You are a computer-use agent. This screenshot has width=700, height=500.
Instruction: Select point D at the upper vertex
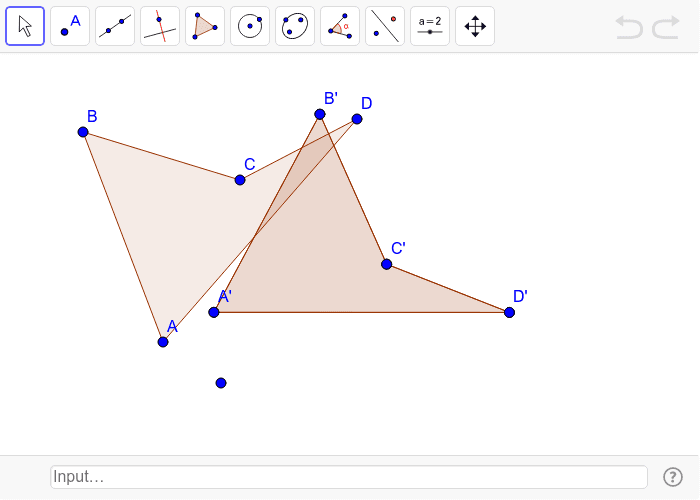[x=357, y=119]
